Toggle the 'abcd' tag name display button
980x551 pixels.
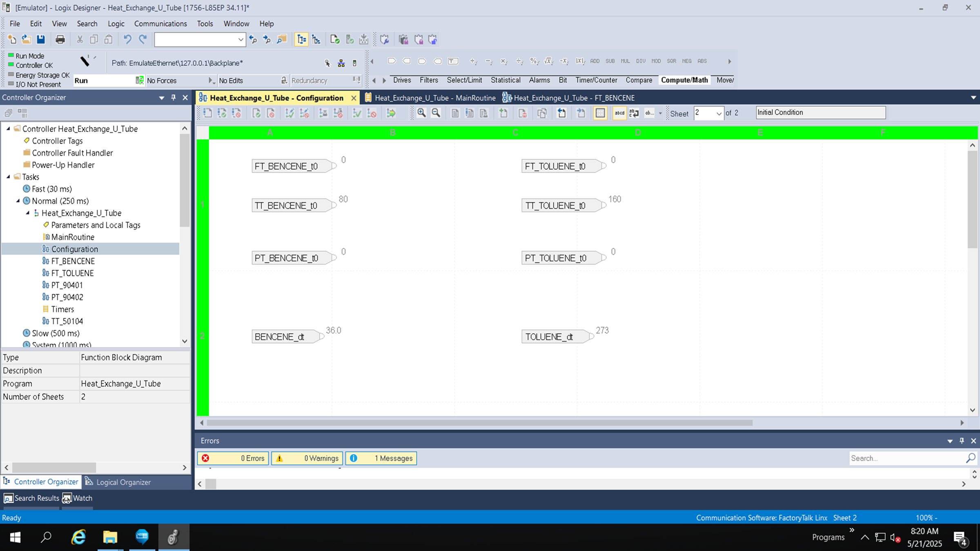(x=619, y=113)
